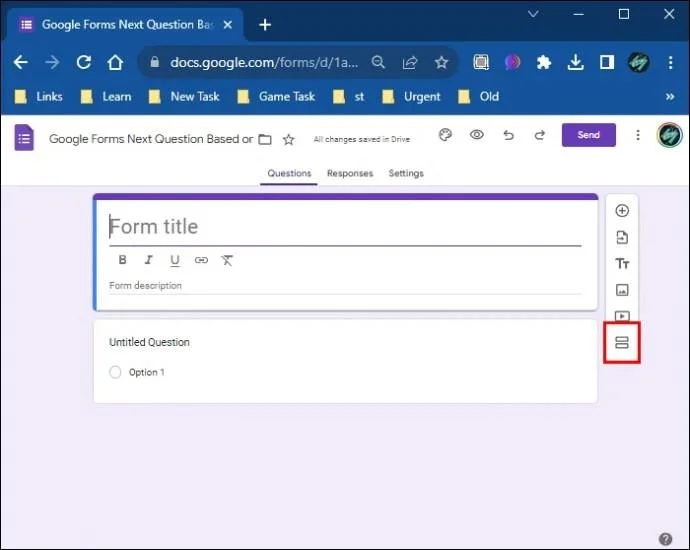Click the site lock icon

pyautogui.click(x=154, y=62)
